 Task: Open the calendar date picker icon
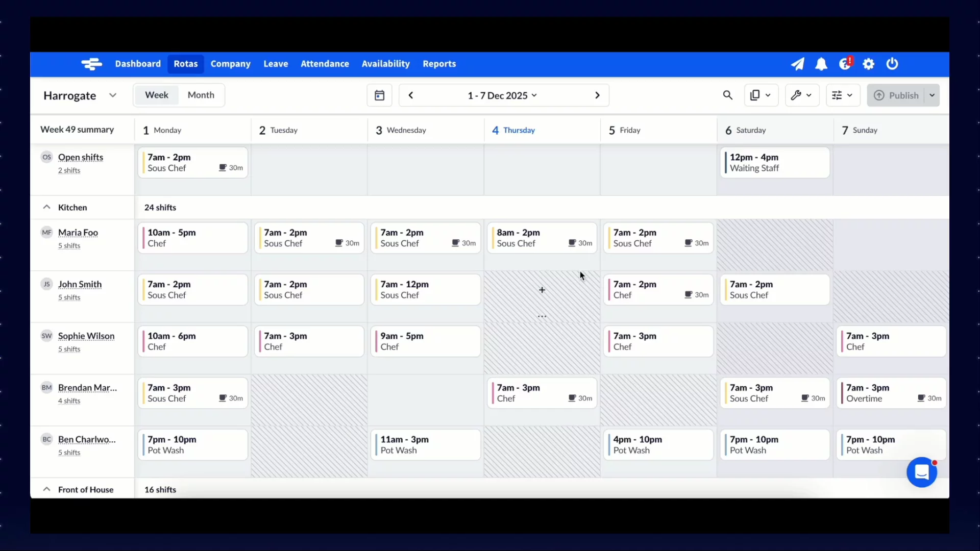click(x=379, y=95)
